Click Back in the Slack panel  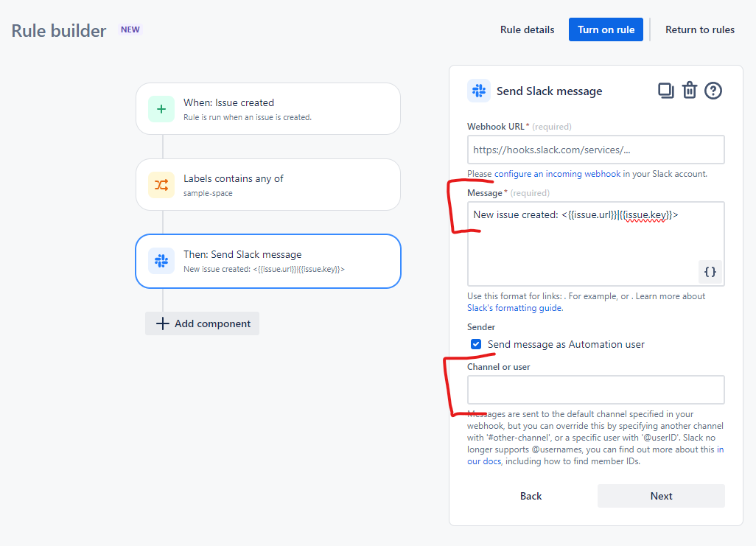pyautogui.click(x=531, y=496)
